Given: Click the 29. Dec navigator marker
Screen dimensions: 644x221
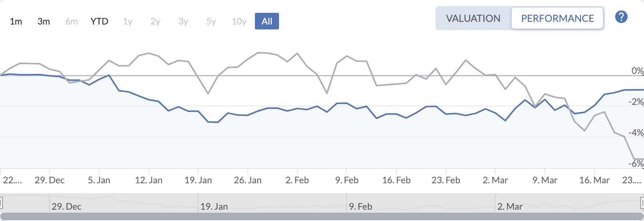Looking at the screenshot, I should tap(66, 207).
